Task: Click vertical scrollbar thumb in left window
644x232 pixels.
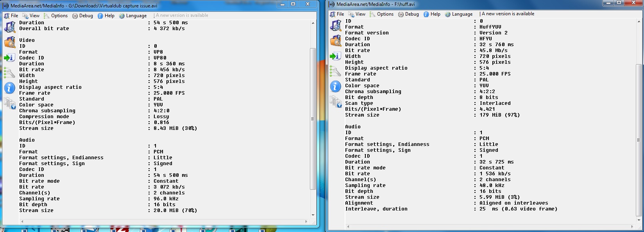Action: tap(313, 119)
